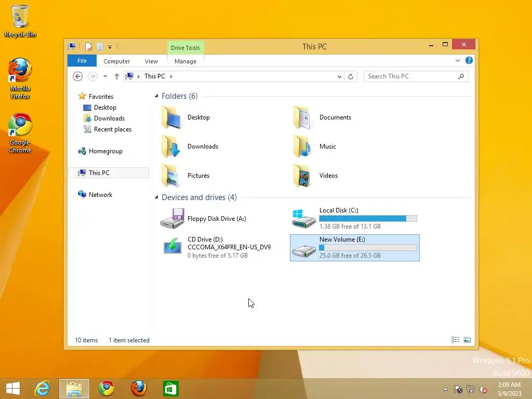This screenshot has height=399, width=532.
Task: Click the New folder quick access icon
Action: coord(100,47)
